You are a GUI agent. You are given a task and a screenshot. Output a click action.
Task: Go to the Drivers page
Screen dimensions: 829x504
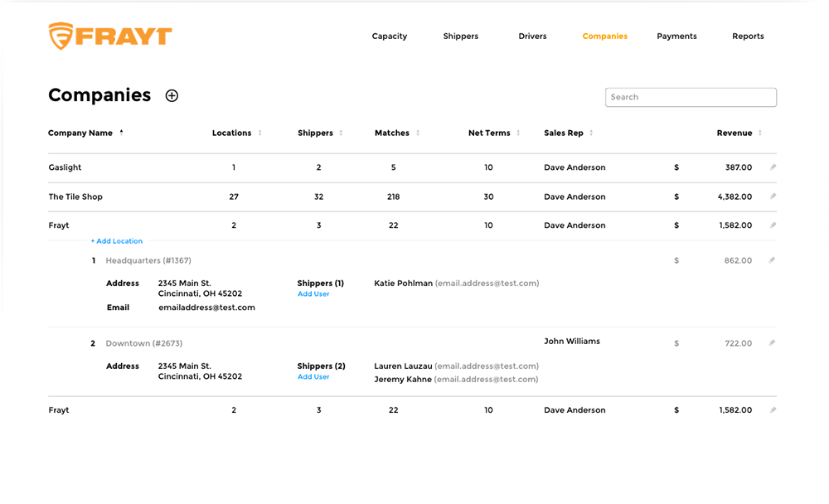(532, 36)
